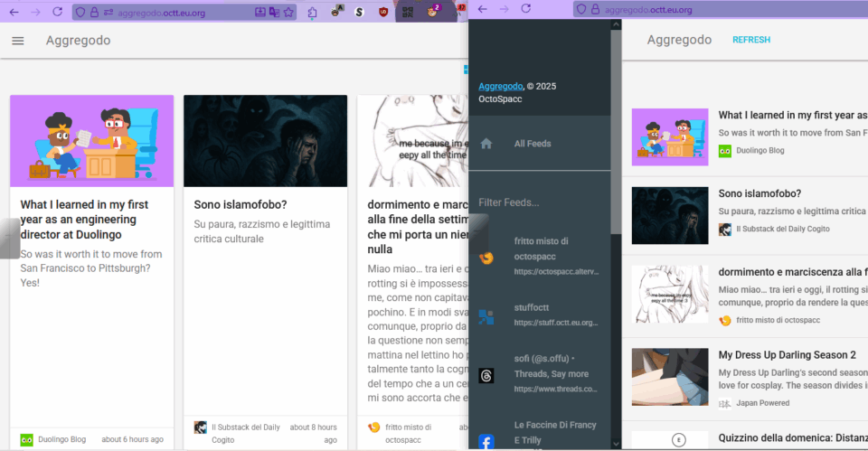Go back in the right browser window
The height and width of the screenshot is (451, 868).
coord(482,9)
